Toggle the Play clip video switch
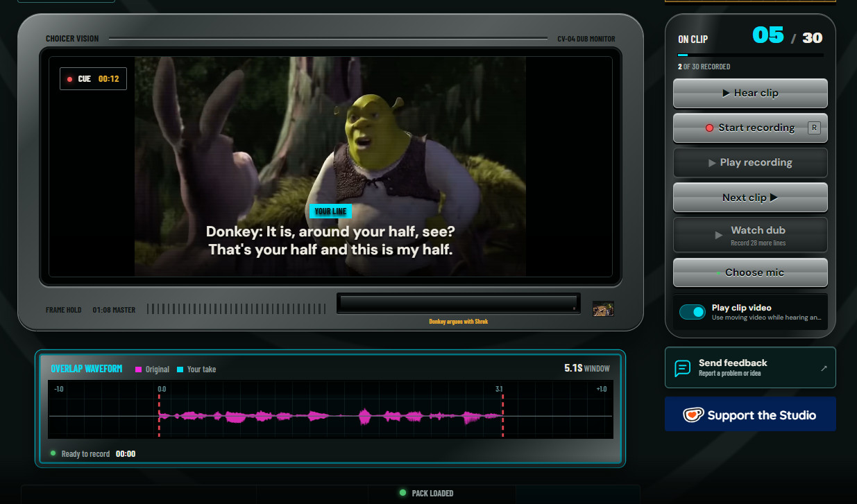Viewport: 857px width, 504px height. pos(693,312)
